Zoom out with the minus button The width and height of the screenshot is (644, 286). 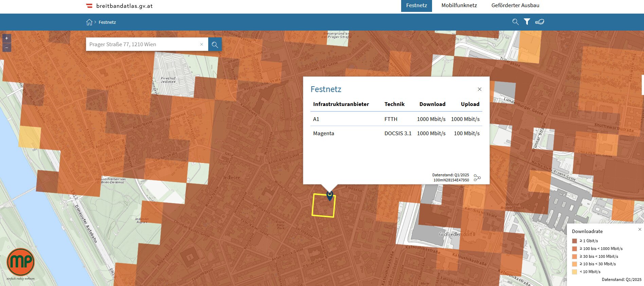tap(6, 48)
